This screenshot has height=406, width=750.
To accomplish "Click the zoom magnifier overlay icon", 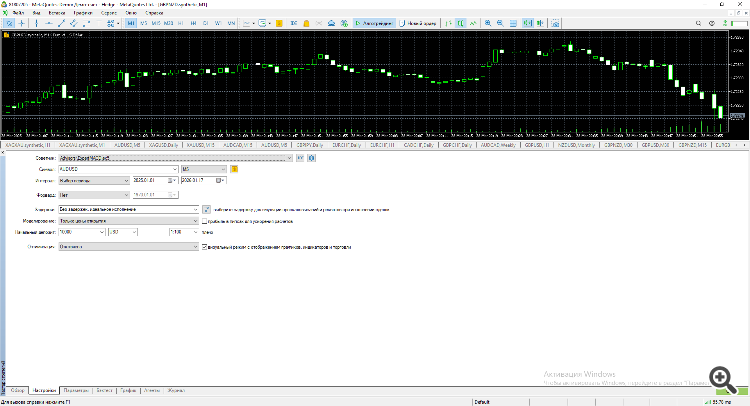I will [x=719, y=377].
